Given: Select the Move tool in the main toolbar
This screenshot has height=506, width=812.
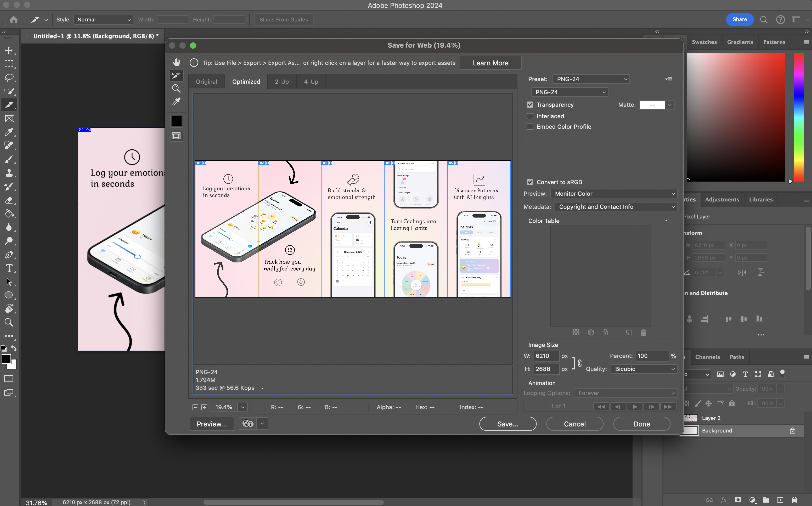Looking at the screenshot, I should [x=9, y=50].
